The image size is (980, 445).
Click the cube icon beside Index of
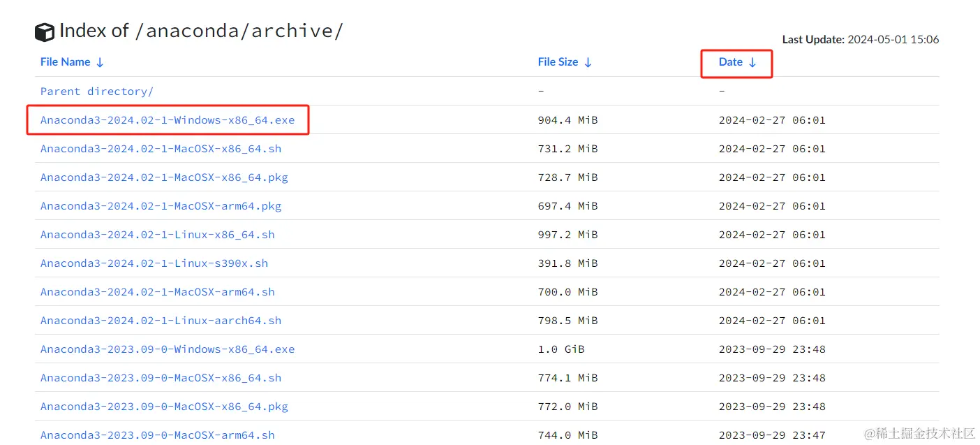pos(45,32)
